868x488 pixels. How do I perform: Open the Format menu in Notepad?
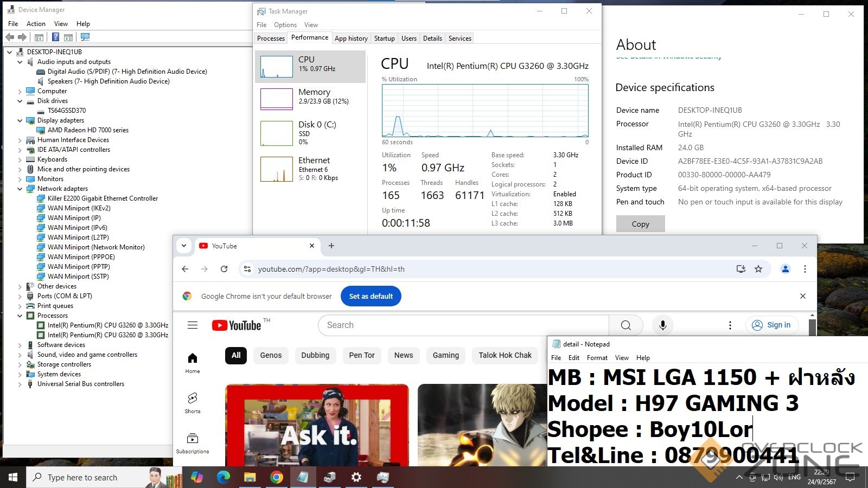point(597,358)
